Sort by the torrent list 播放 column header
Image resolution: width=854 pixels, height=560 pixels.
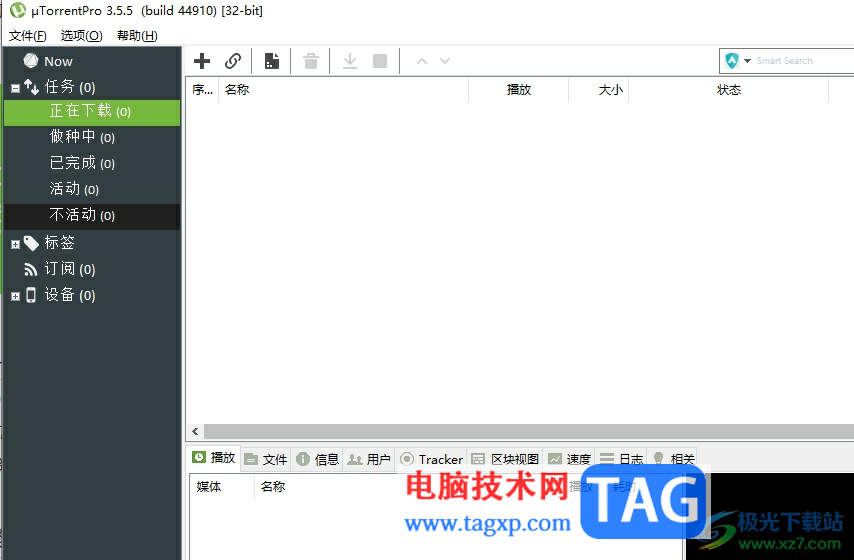pos(518,90)
